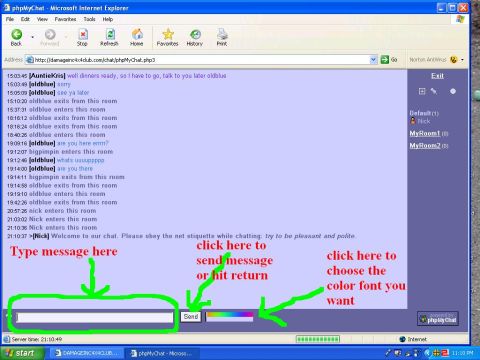Click the taskbar clock
Viewport: 480px width, 360px height.
click(x=463, y=353)
